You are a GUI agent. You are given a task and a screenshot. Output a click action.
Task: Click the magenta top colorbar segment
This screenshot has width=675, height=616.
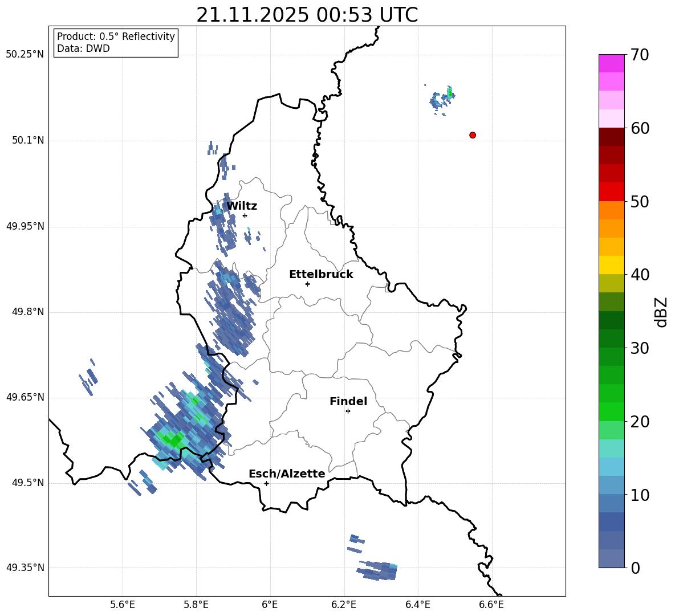point(611,63)
